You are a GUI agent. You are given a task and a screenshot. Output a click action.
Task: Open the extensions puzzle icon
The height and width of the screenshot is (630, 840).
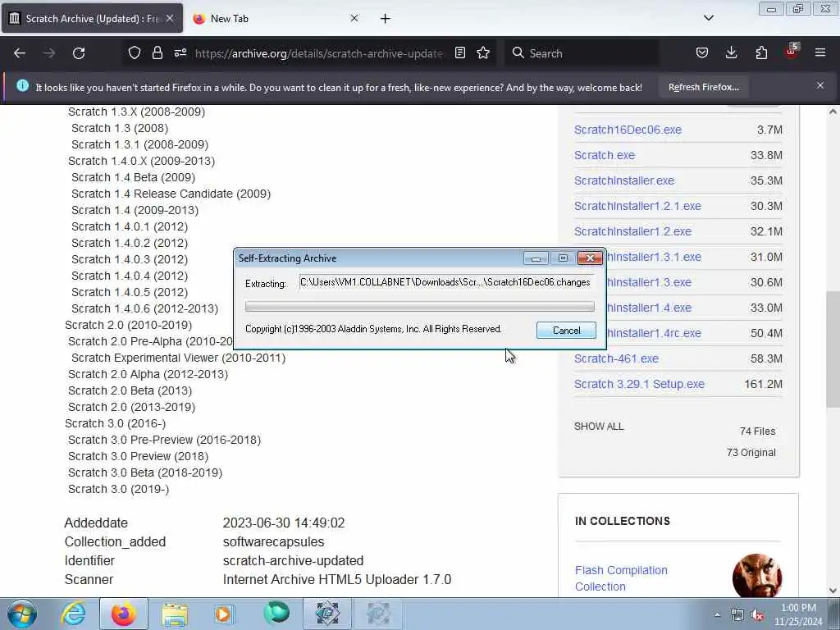[761, 53]
